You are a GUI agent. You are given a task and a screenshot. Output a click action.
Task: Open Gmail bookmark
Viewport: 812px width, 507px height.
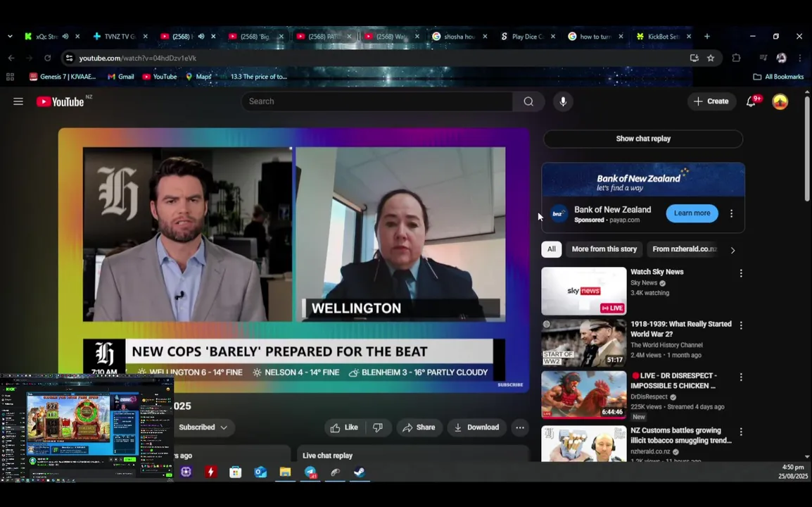click(x=120, y=77)
